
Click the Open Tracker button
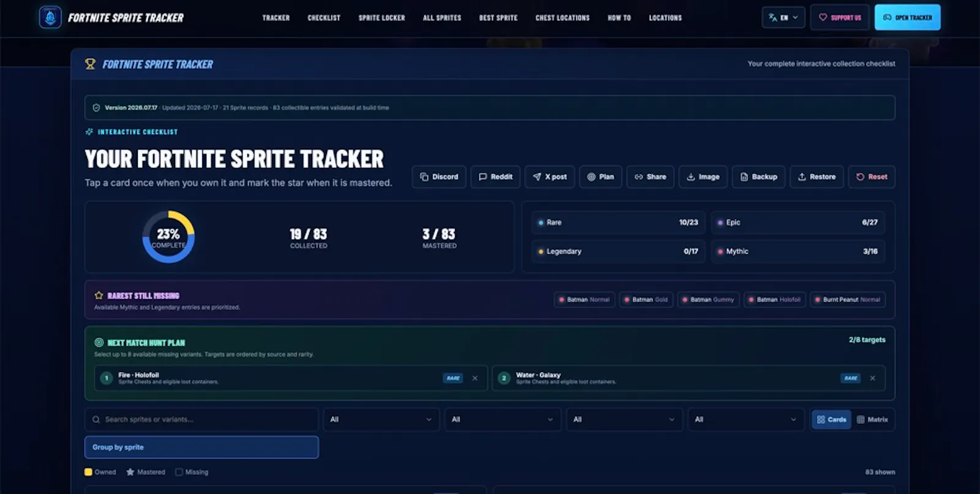(x=908, y=18)
